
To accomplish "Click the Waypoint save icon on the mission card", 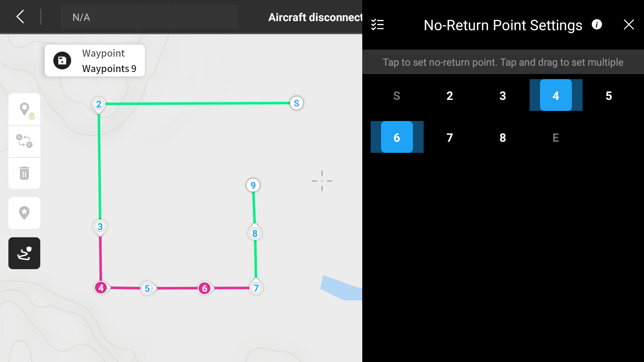I will [62, 60].
